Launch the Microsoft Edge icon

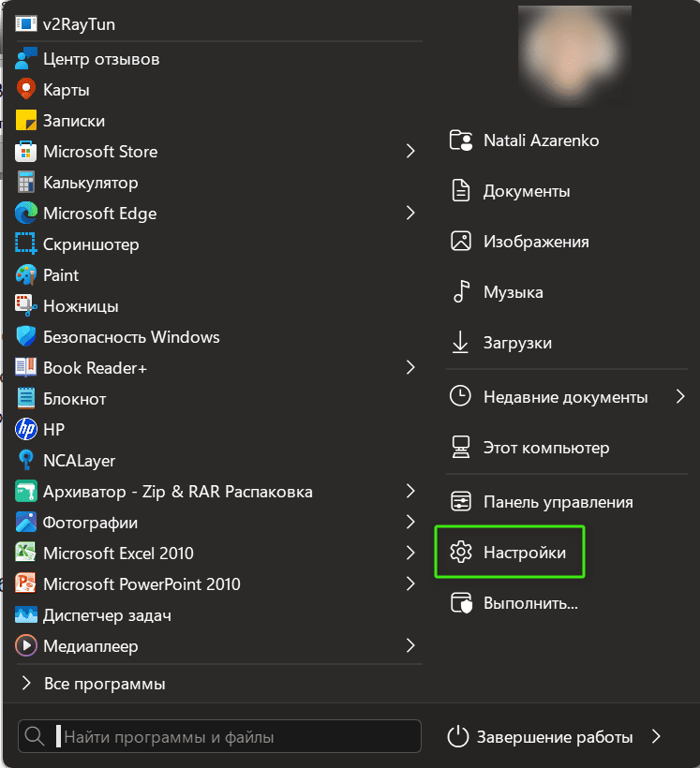coord(26,213)
